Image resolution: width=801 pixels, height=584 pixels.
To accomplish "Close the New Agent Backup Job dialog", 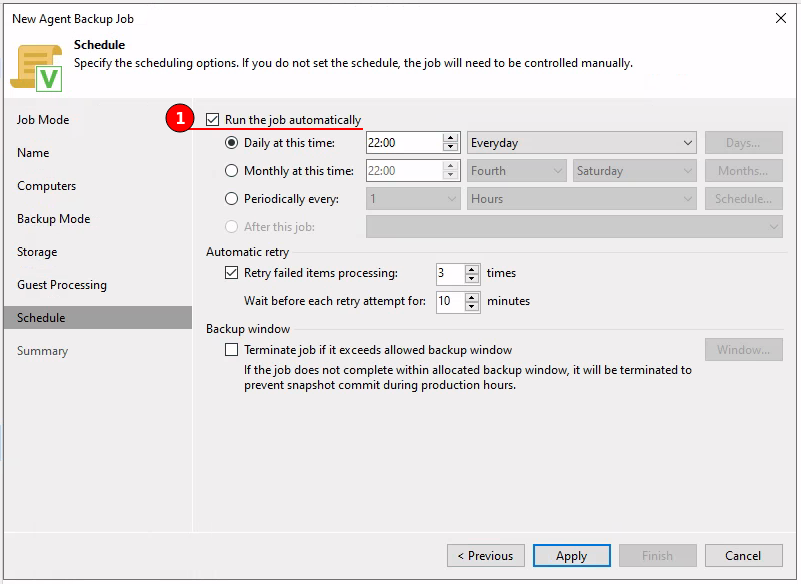I will coord(781,18).
